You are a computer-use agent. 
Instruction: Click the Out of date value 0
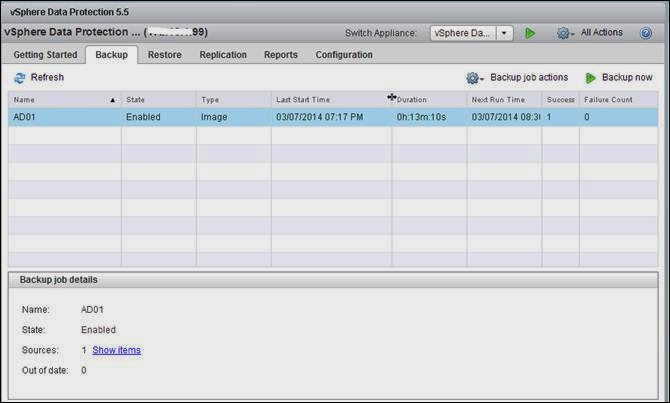pos(84,371)
